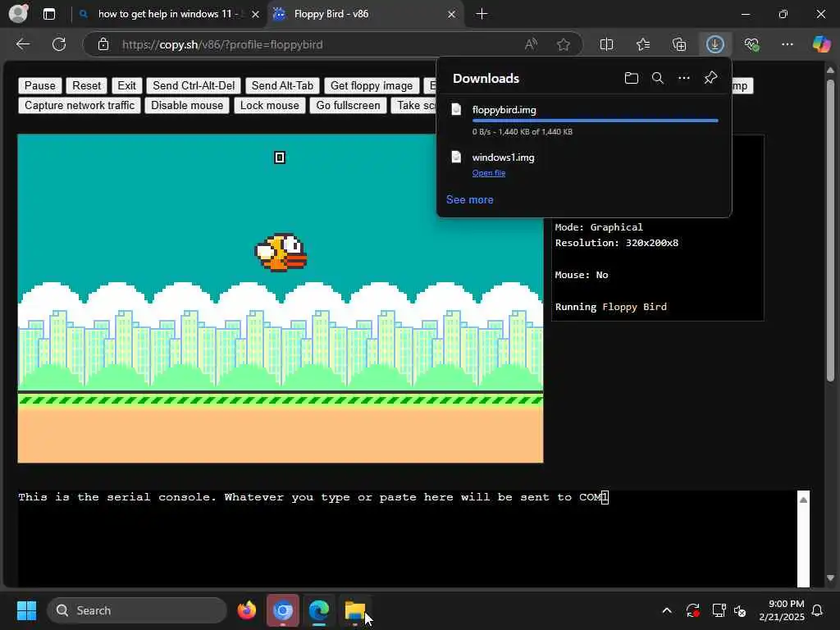The height and width of the screenshot is (630, 840).
Task: Click the Edge icon in the taskbar
Action: 319,610
